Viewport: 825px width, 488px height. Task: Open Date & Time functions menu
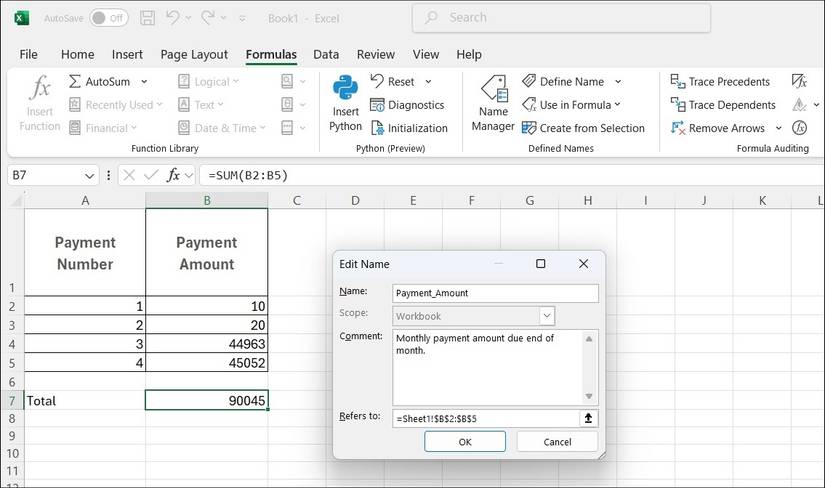[222, 128]
